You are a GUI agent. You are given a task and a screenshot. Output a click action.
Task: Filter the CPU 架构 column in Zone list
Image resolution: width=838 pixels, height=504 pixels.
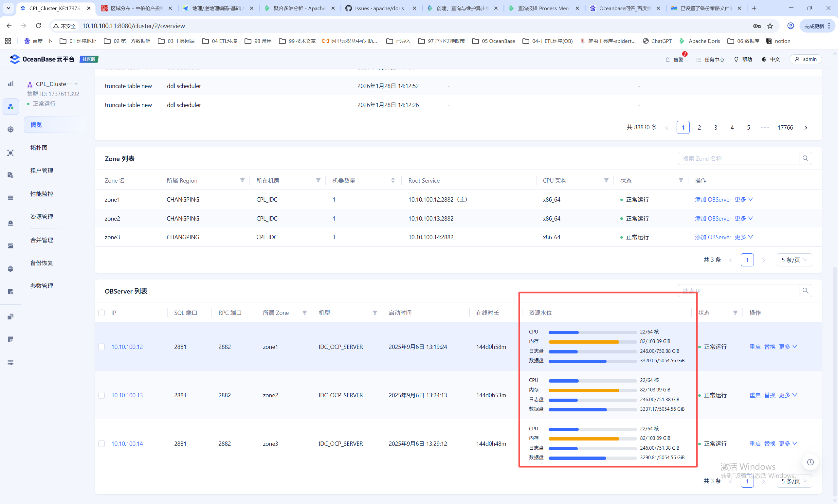pyautogui.click(x=606, y=180)
